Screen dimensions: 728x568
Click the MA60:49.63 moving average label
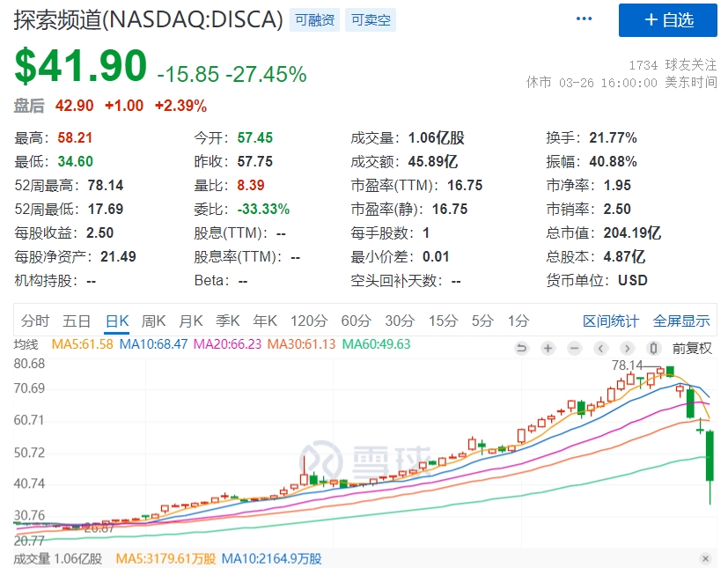(x=377, y=344)
